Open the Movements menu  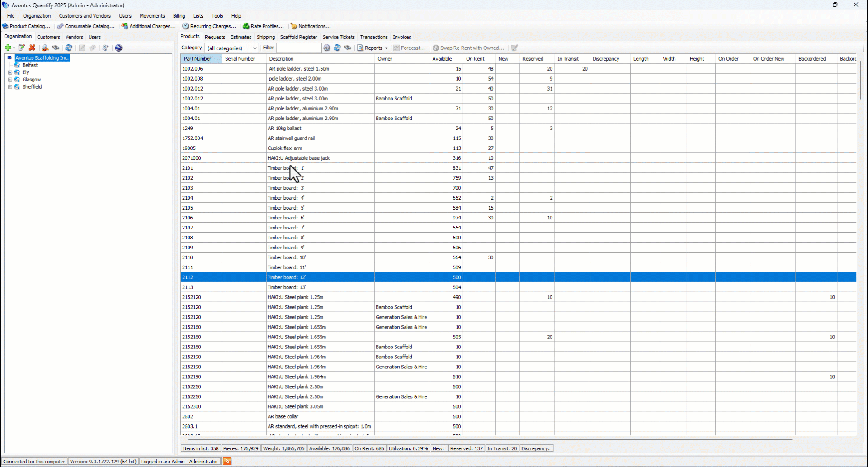(x=152, y=16)
